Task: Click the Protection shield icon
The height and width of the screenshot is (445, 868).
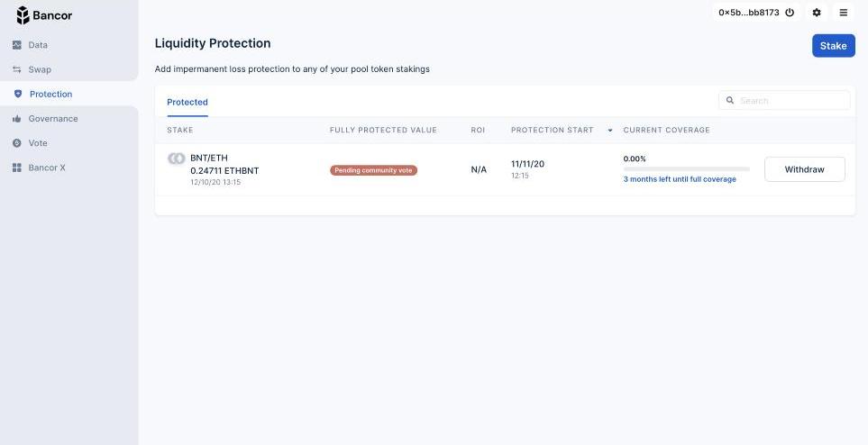Action: [x=18, y=94]
